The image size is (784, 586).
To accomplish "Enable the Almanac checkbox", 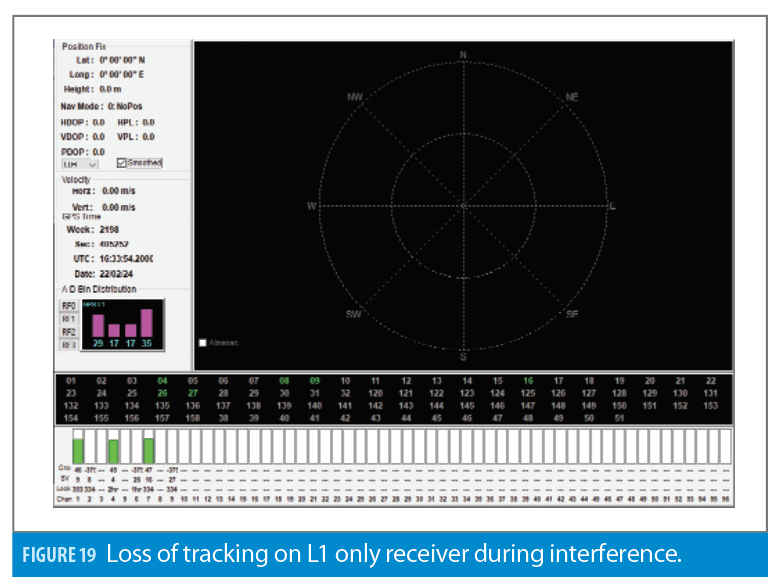I will 203,343.
